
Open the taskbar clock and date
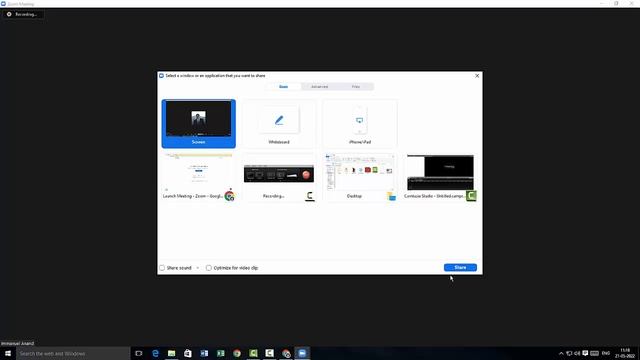pyautogui.click(x=624, y=353)
